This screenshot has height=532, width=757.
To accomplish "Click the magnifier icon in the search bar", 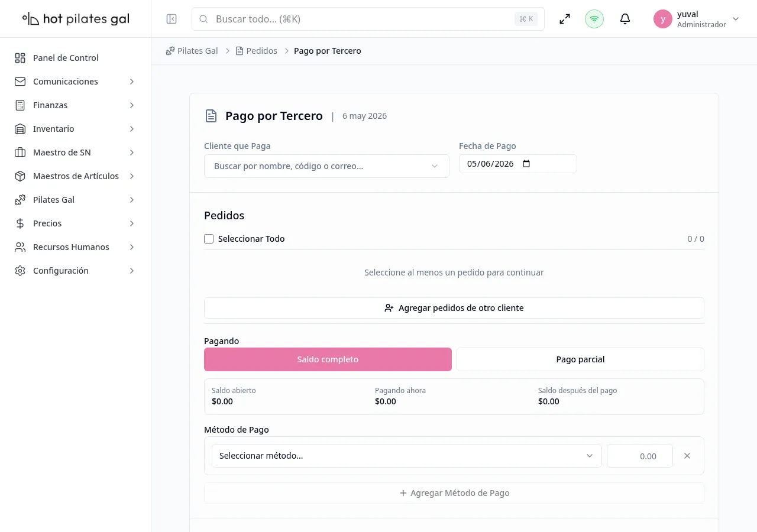I will 203,19.
